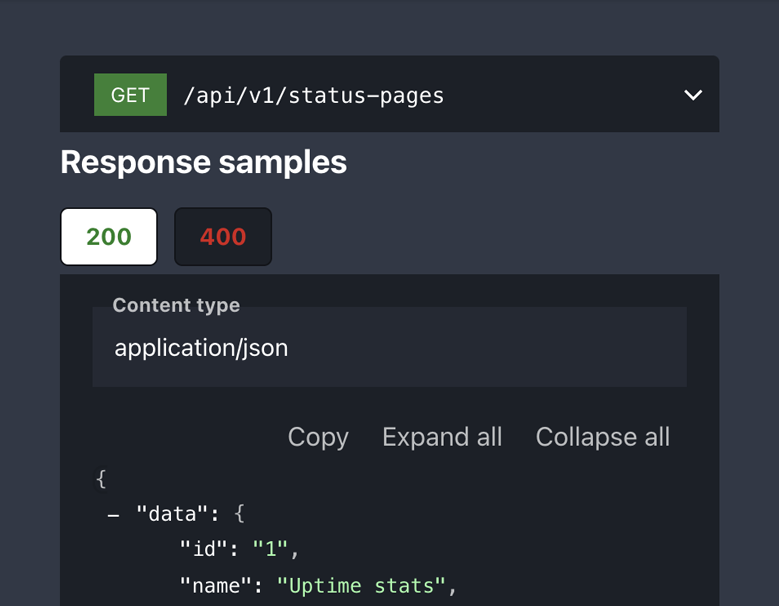Click the green GET method badge

pos(130,95)
